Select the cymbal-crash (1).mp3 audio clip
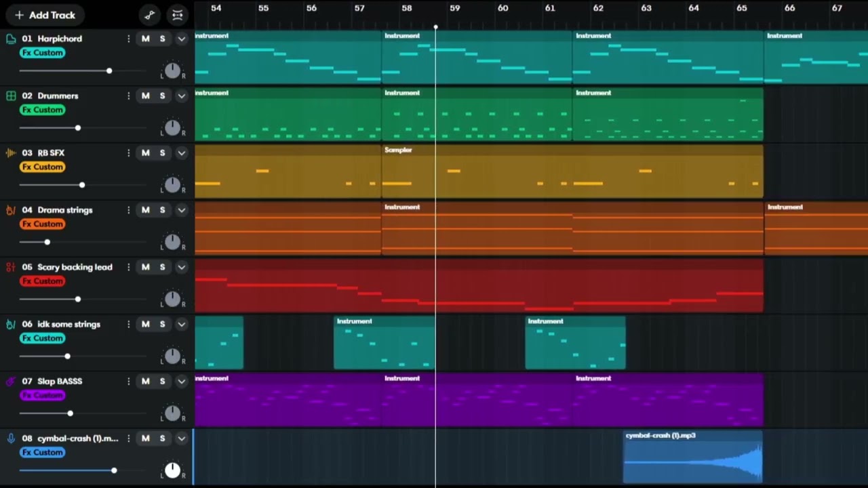 (x=693, y=457)
